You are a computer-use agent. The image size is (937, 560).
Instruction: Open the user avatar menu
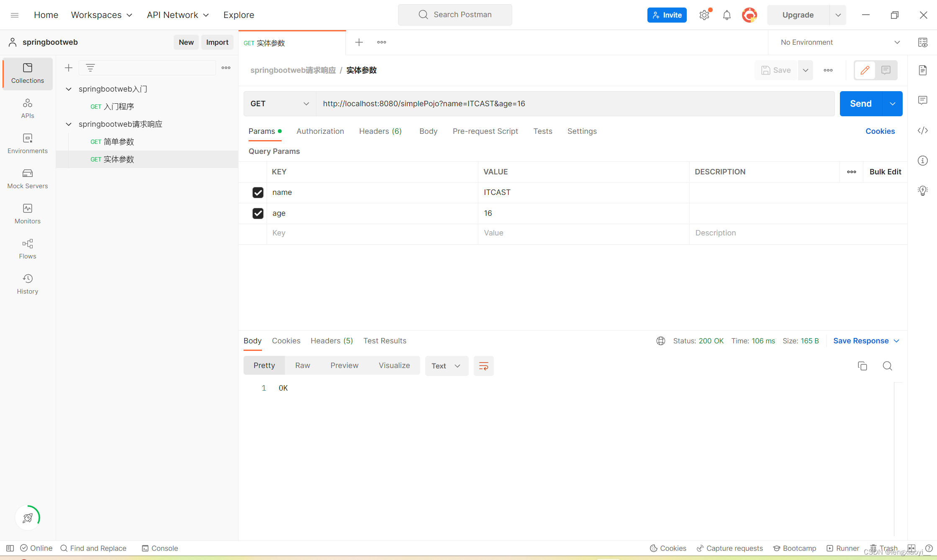750,15
